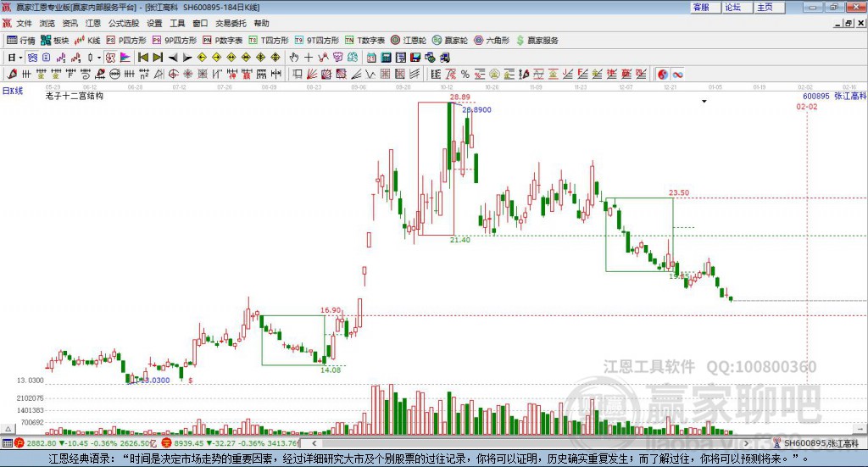Open the 江恩 menu
Screen dimensions: 868x467
(x=93, y=23)
